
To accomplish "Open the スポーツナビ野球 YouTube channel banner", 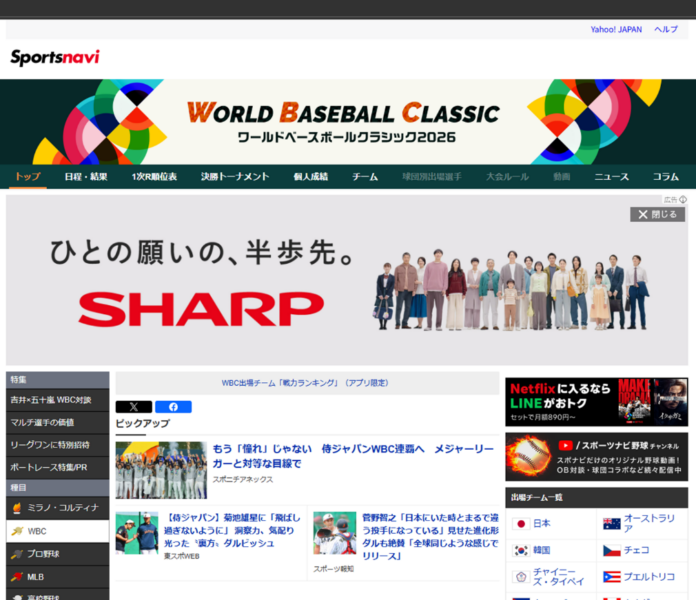I will (x=596, y=456).
